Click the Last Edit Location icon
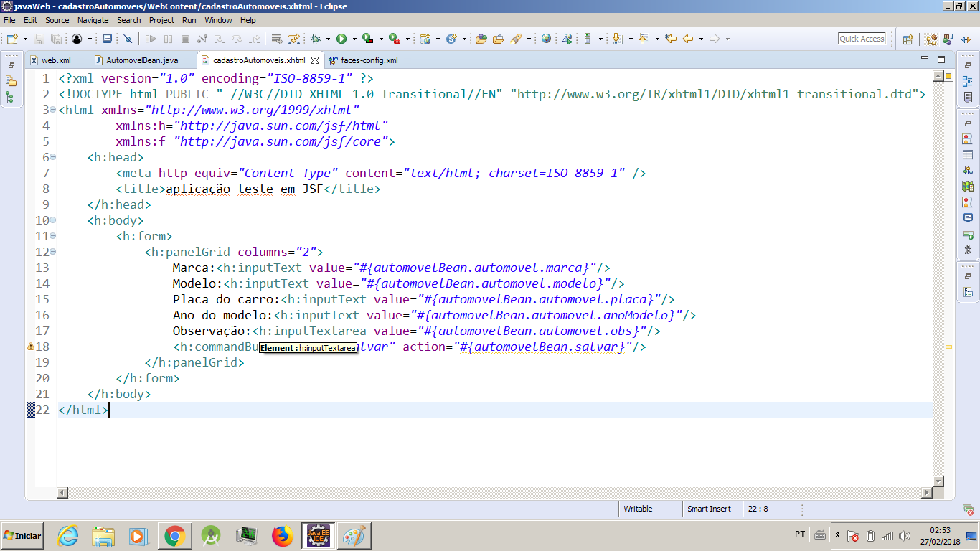 coord(671,39)
